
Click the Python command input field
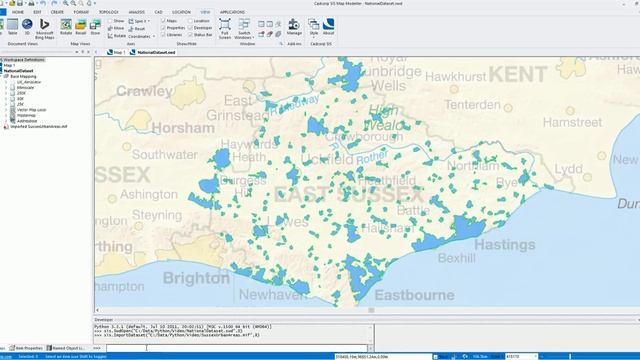click(x=237, y=348)
